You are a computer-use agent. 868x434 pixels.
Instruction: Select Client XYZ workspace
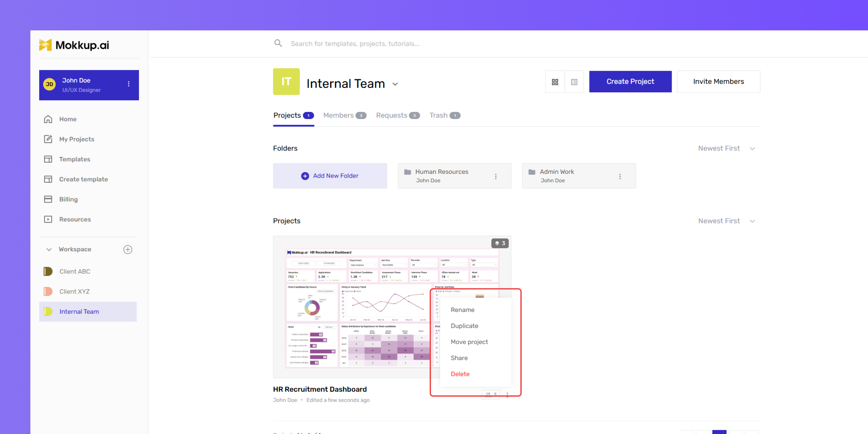click(x=88, y=291)
